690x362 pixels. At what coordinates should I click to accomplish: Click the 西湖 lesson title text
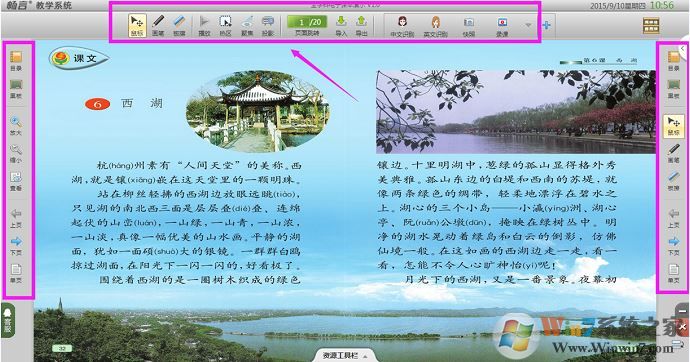pos(142,103)
